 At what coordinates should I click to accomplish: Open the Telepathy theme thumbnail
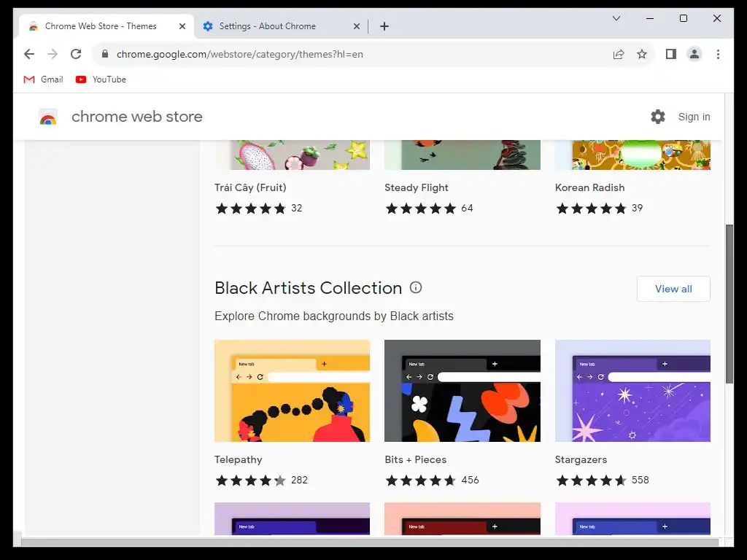coord(292,391)
